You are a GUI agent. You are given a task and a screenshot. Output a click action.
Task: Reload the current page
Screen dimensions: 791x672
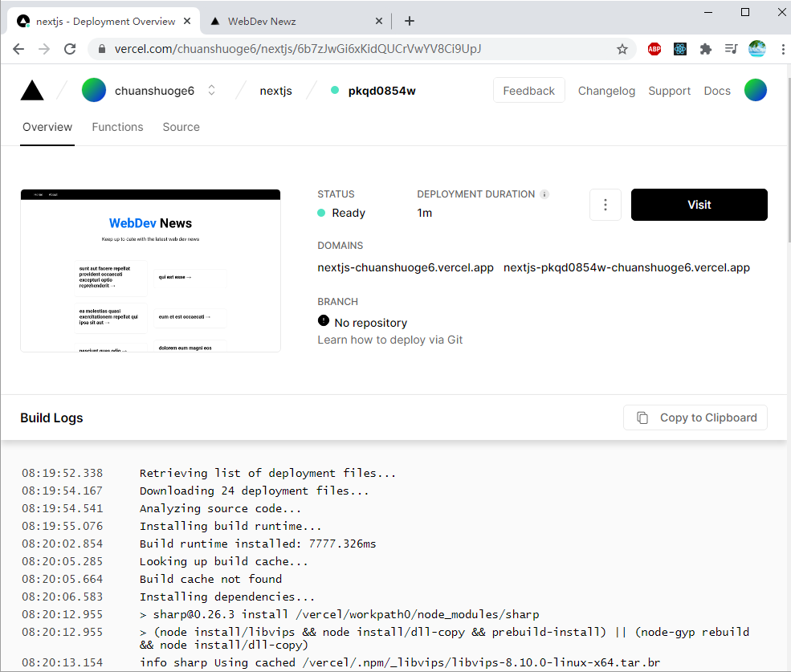[x=70, y=49]
